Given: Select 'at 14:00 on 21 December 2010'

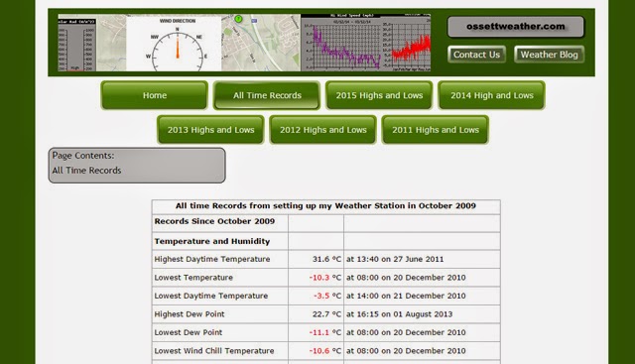Looking at the screenshot, I should point(406,296).
